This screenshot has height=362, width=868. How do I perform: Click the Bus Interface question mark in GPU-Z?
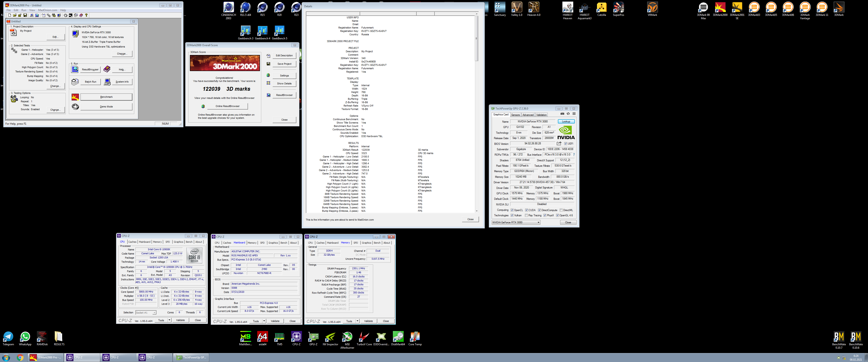pos(574,155)
